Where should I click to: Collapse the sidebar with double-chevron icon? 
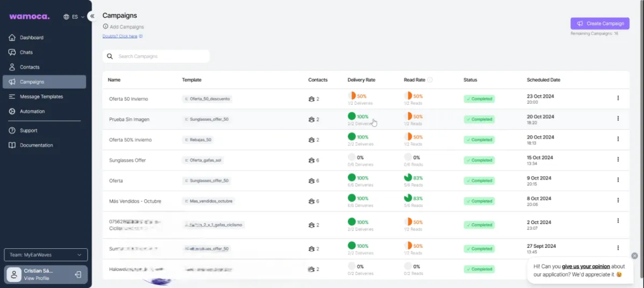92,16
